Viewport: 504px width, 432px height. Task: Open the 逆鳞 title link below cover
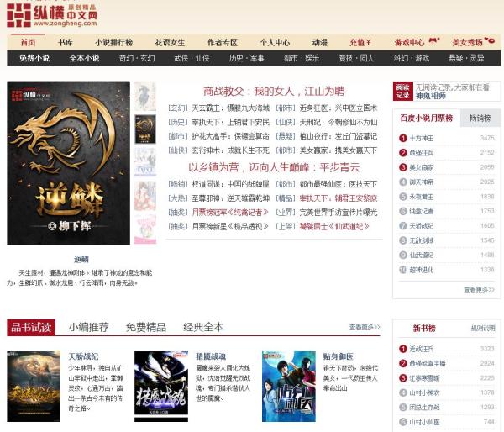(81, 259)
